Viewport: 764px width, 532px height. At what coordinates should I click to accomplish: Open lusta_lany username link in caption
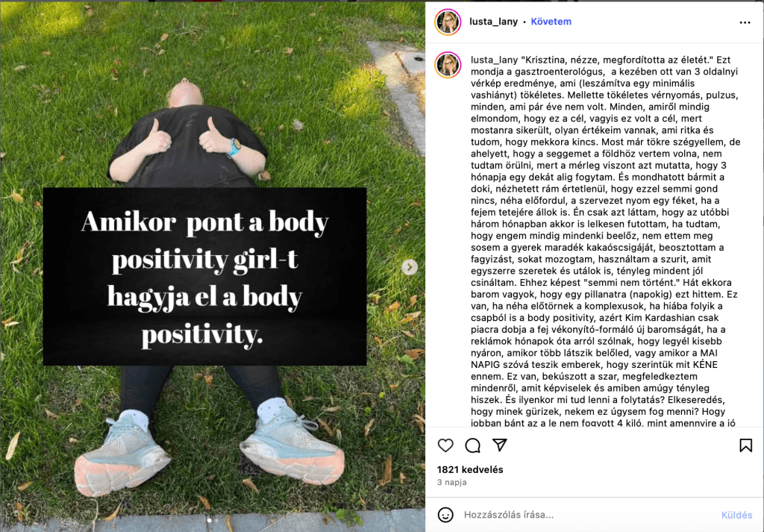494,60
